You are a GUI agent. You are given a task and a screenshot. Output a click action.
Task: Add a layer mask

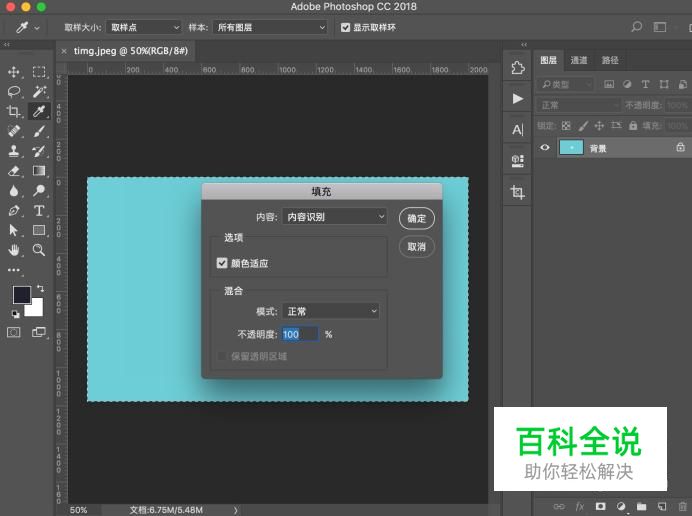click(x=600, y=506)
